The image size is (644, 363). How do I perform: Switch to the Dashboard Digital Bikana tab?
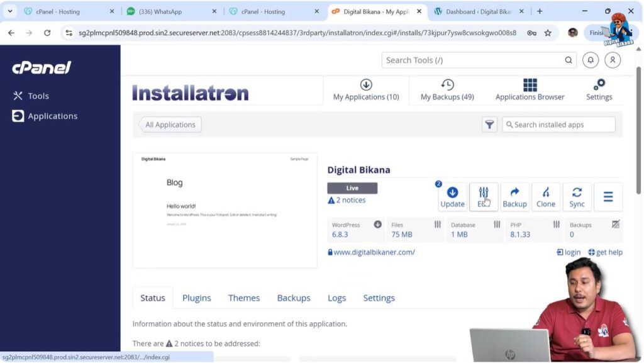479,11
